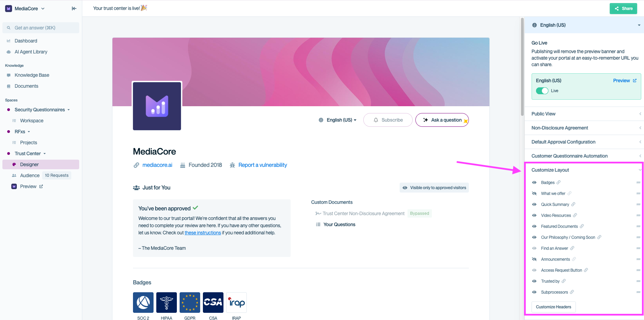Click the link icon beside Subprocessors row
This screenshot has width=644, height=320.
[x=572, y=292]
